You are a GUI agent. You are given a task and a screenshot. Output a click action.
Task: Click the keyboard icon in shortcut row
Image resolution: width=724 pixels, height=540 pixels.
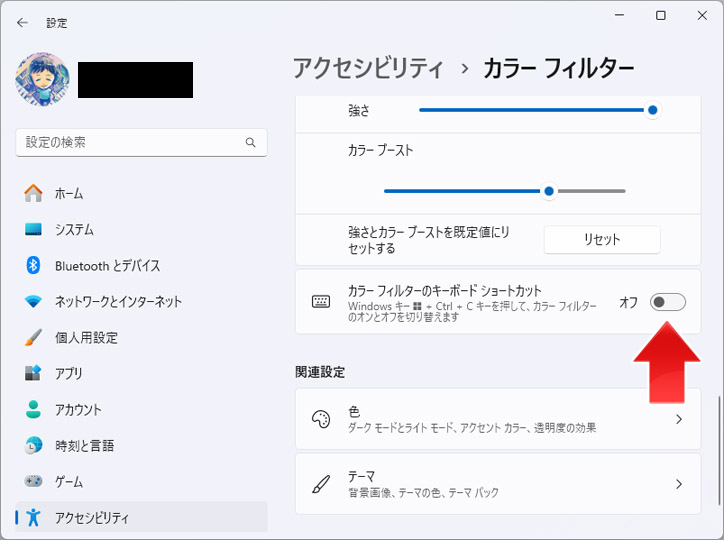[321, 302]
